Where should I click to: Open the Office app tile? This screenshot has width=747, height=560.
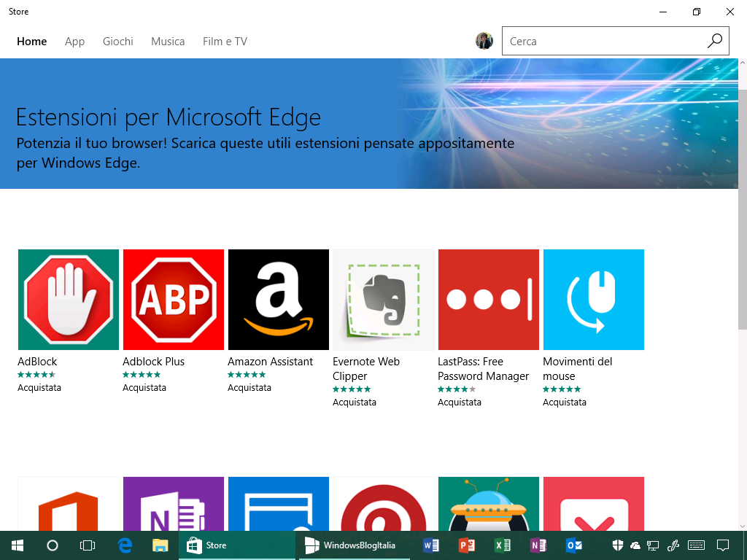(68, 504)
